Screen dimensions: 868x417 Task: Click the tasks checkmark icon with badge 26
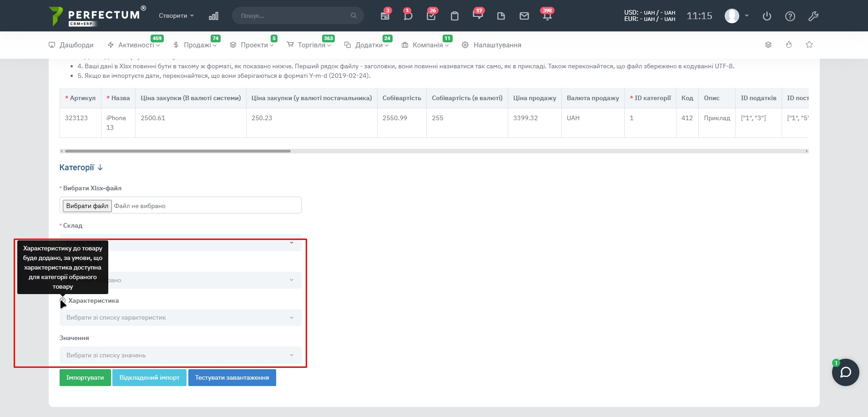(431, 16)
